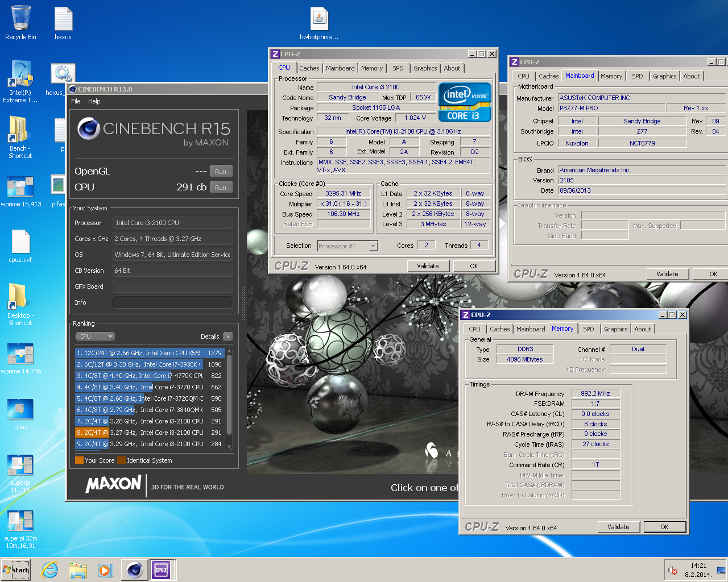
Task: Open the hwbotprime Java file icon
Action: (x=319, y=23)
